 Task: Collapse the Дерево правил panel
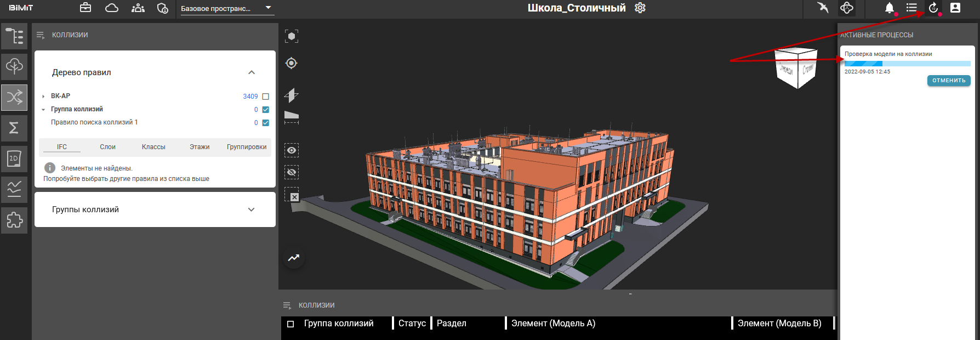click(x=252, y=72)
